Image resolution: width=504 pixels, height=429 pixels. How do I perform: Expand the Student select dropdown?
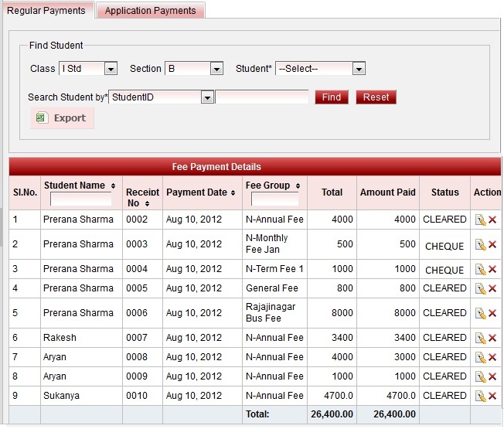point(358,69)
